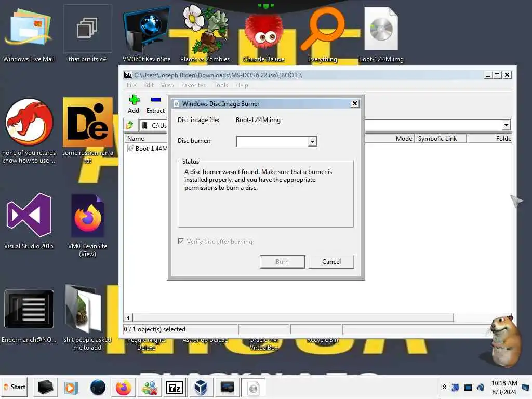This screenshot has width=532, height=399.
Task: Open the red snake desktop icon
Action: [29, 130]
